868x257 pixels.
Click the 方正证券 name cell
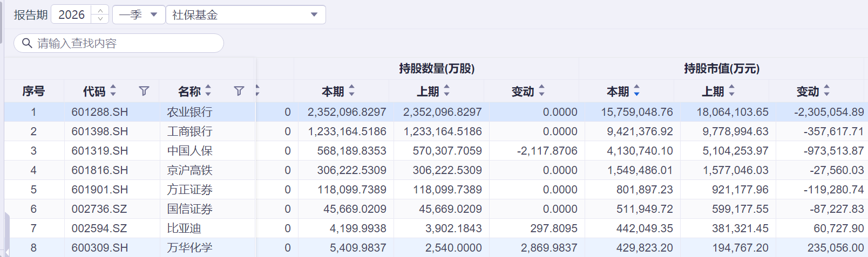tap(190, 190)
